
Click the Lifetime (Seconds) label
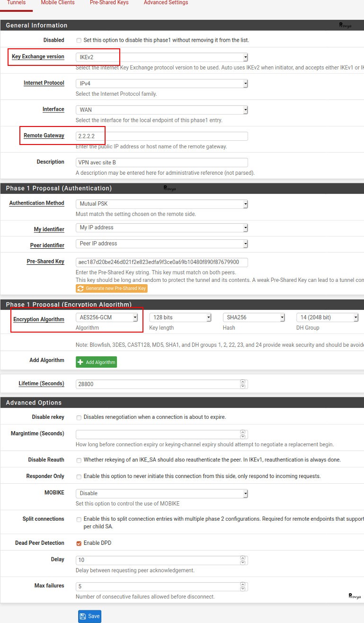pos(42,383)
